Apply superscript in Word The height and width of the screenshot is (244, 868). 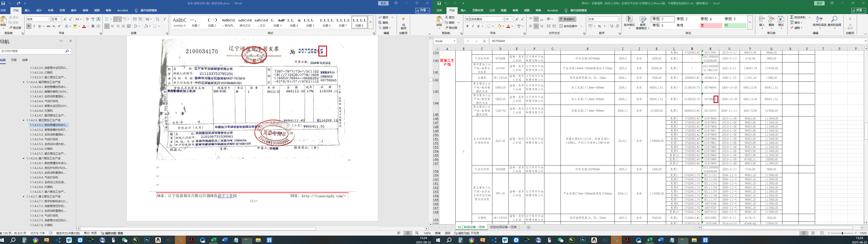coord(60,26)
